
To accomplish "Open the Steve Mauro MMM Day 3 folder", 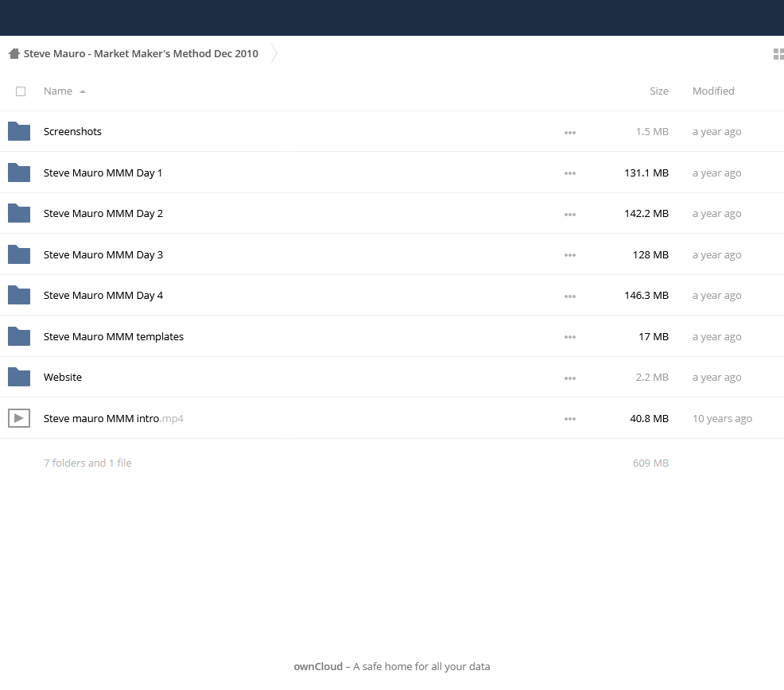I will click(x=103, y=255).
